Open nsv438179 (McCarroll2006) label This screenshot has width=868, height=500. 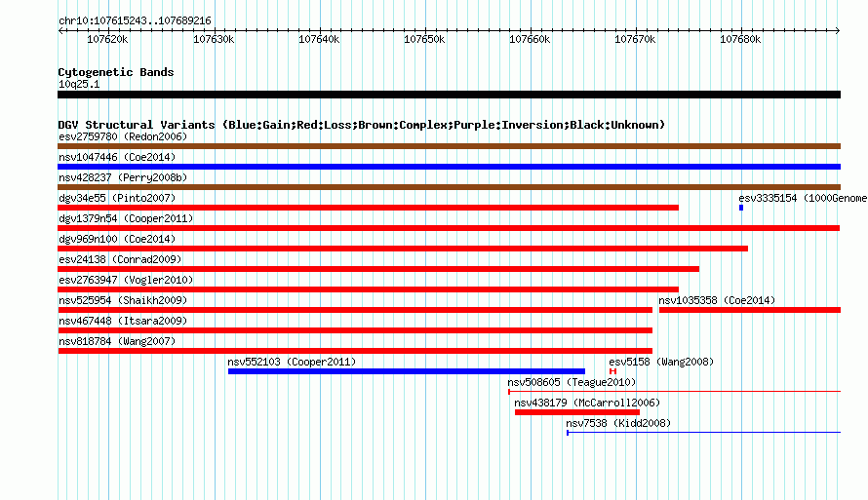(x=587, y=403)
